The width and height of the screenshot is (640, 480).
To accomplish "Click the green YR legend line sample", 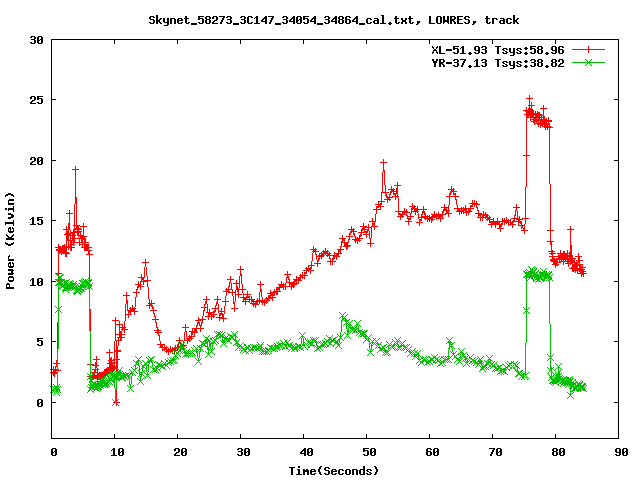I will click(x=588, y=62).
